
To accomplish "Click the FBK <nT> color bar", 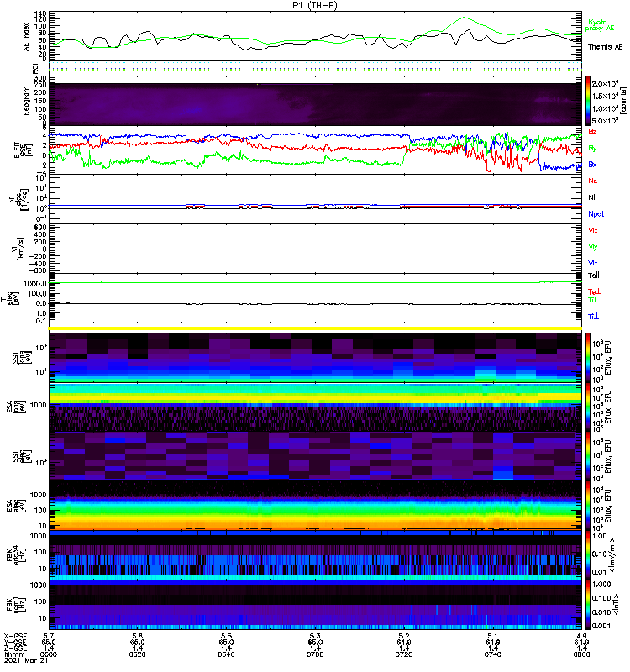I will point(588,605).
